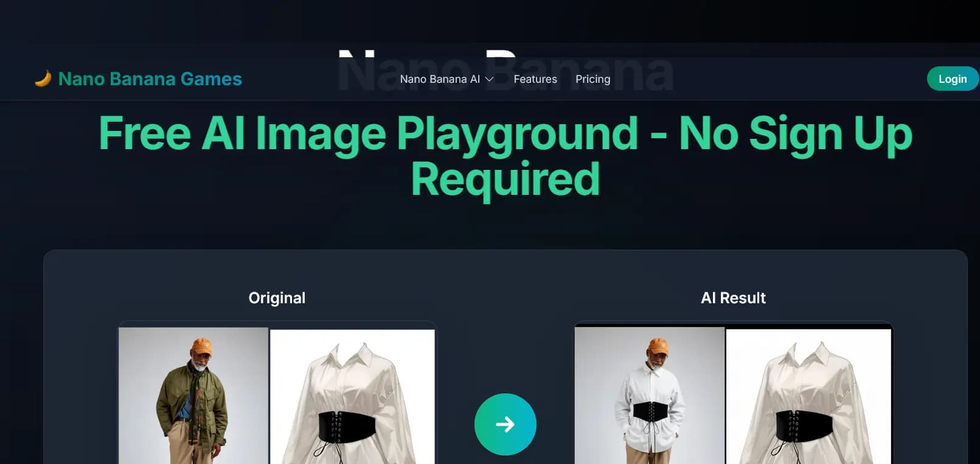Screen dimensions: 980x464
Task: Open the Original man in green jacket photo
Action: (x=193, y=396)
